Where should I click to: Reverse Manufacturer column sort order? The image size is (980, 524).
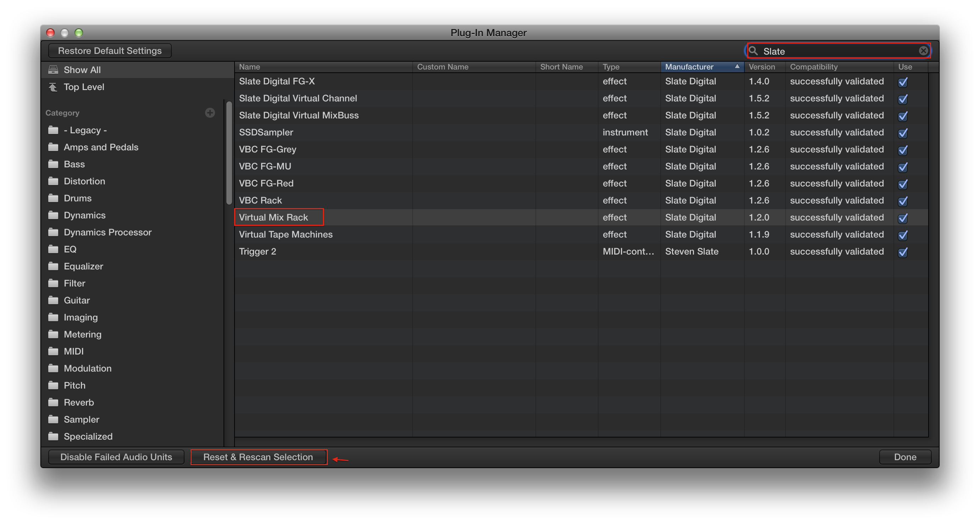[x=702, y=67]
